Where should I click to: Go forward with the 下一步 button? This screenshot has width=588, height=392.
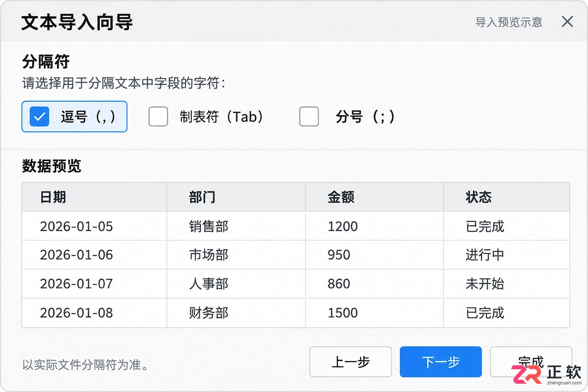[441, 362]
